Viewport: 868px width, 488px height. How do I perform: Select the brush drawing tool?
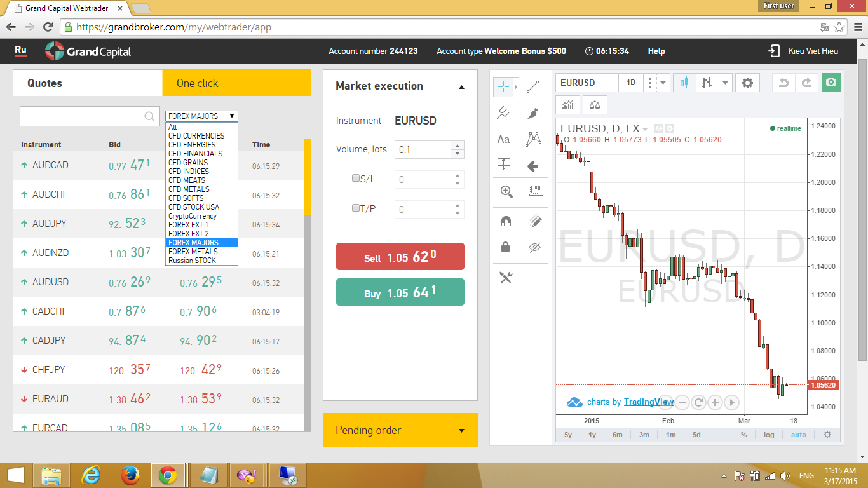click(x=533, y=113)
